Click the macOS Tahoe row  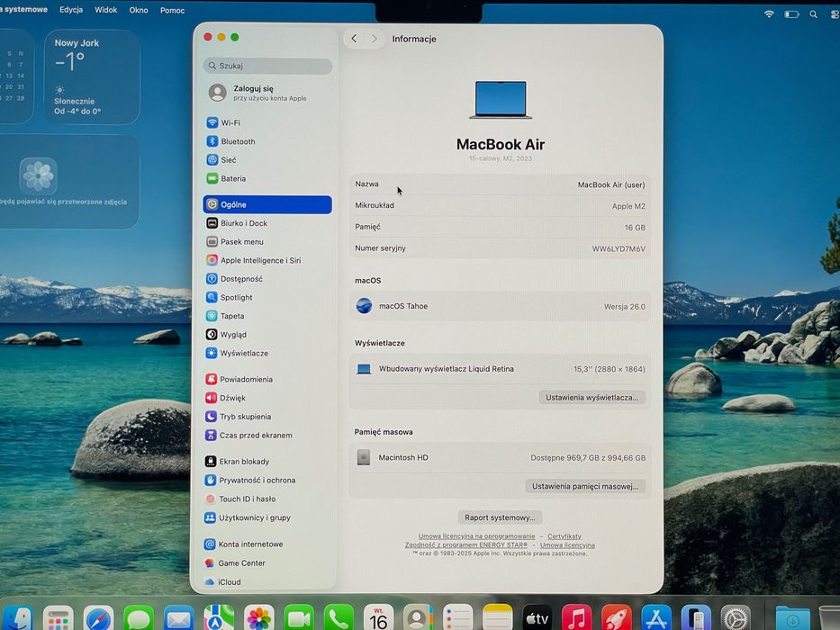pos(501,306)
